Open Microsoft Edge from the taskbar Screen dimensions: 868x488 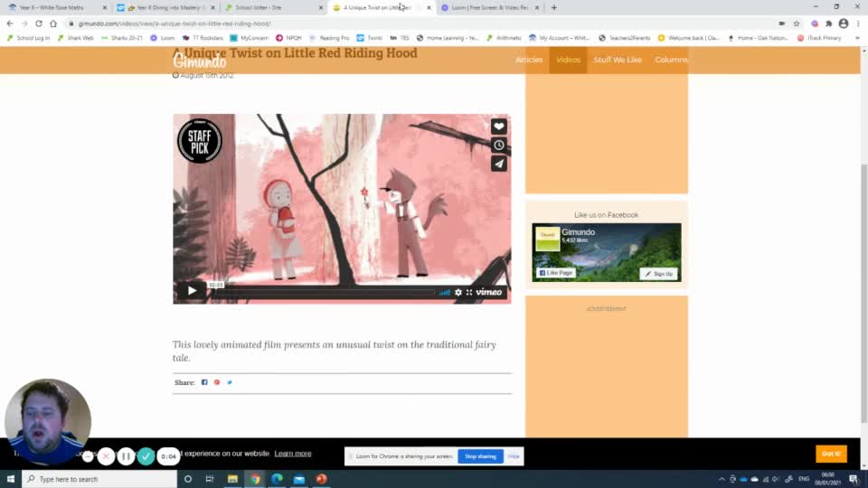tap(277, 479)
